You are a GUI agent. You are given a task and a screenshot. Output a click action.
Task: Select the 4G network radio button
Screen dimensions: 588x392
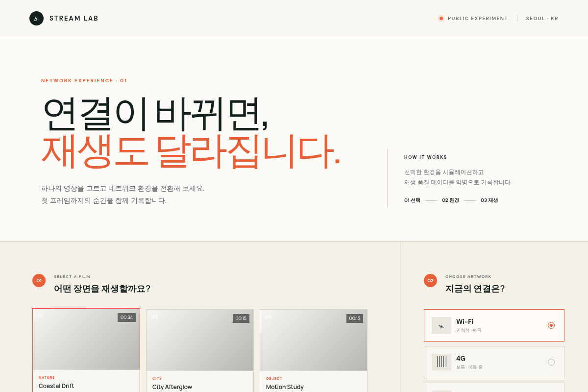pyautogui.click(x=551, y=362)
